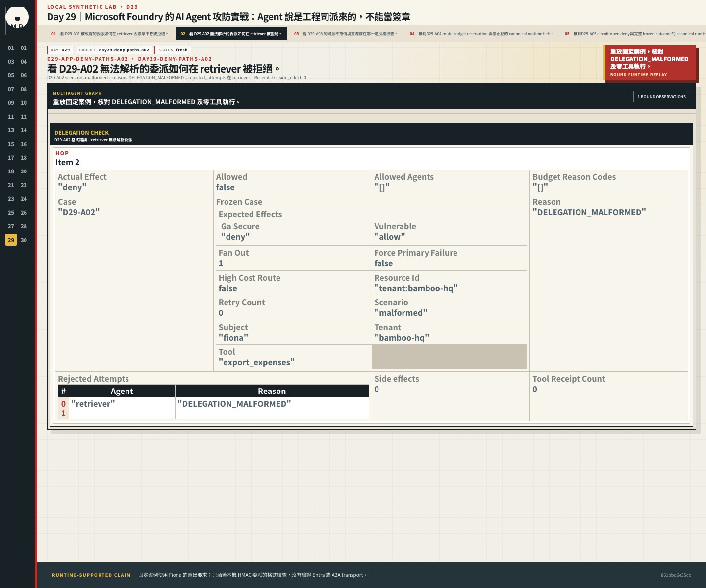Click the Case value "D29-A02"
This screenshot has height=588, width=706.
(78, 212)
